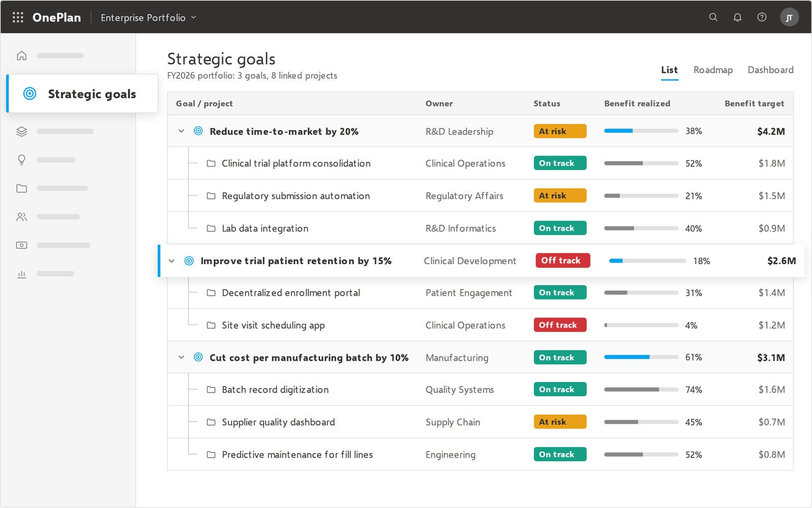The width and height of the screenshot is (812, 508).
Task: Open the notifications bell
Action: tap(737, 17)
